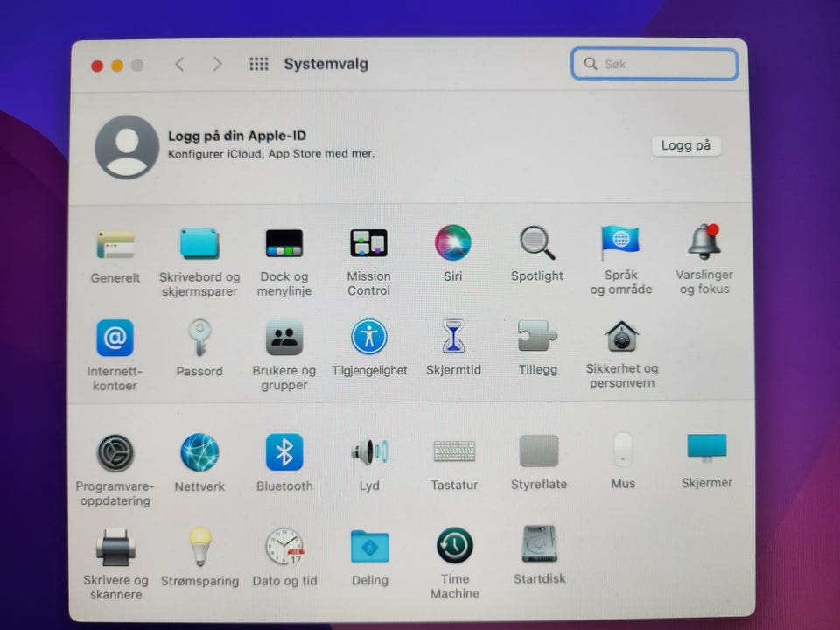Close the Systemvalg window
The width and height of the screenshot is (840, 630).
(97, 66)
